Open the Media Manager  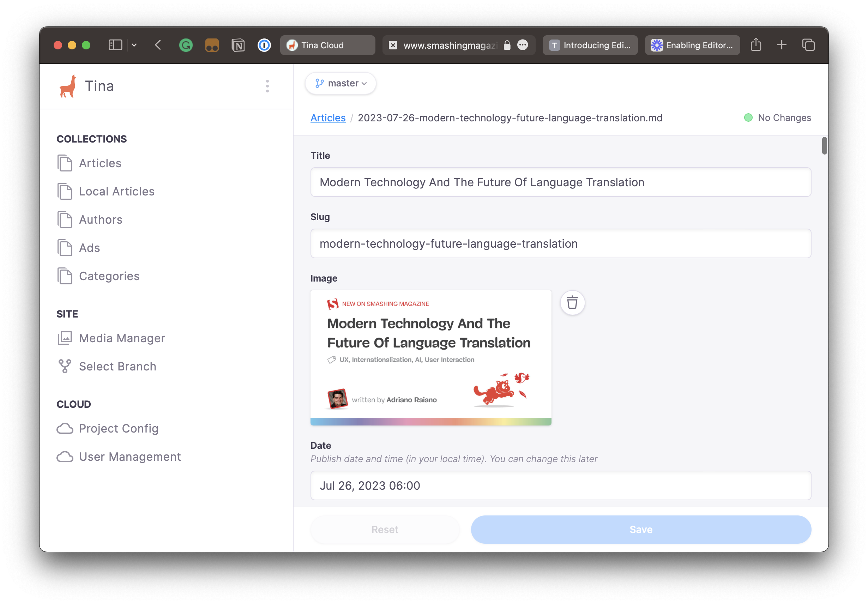click(122, 338)
